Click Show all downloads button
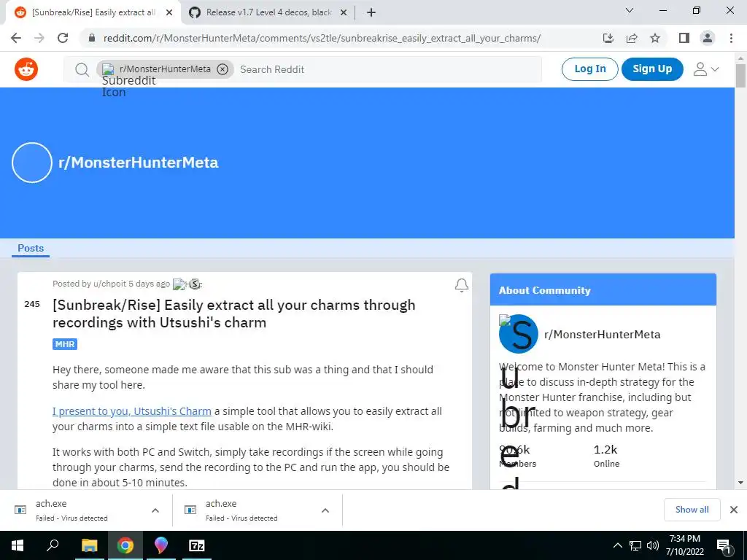The height and width of the screenshot is (560, 747). (x=692, y=510)
